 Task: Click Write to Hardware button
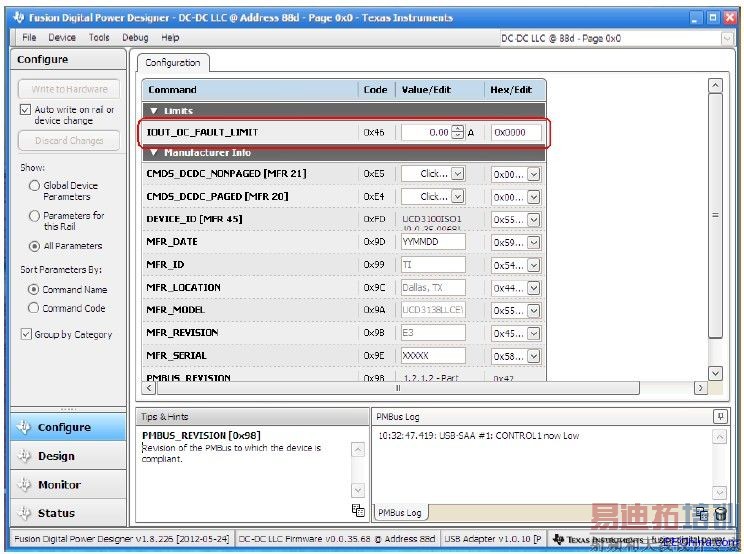(69, 89)
